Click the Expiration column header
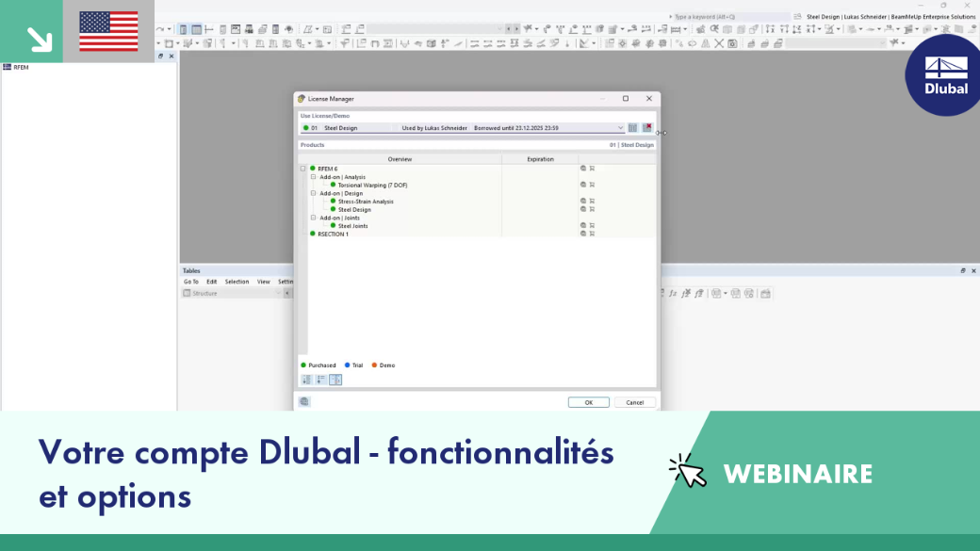This screenshot has height=551, width=980. 540,159
